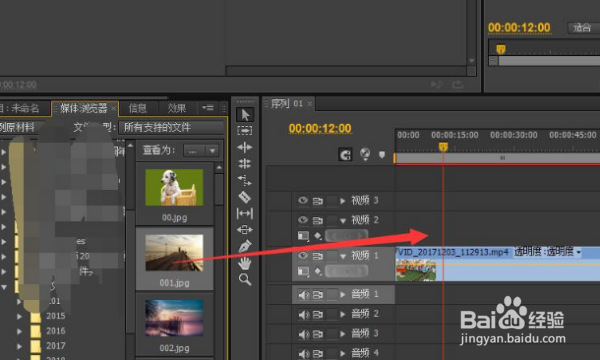
Task: Mute the 音频 1 track
Action: click(304, 295)
